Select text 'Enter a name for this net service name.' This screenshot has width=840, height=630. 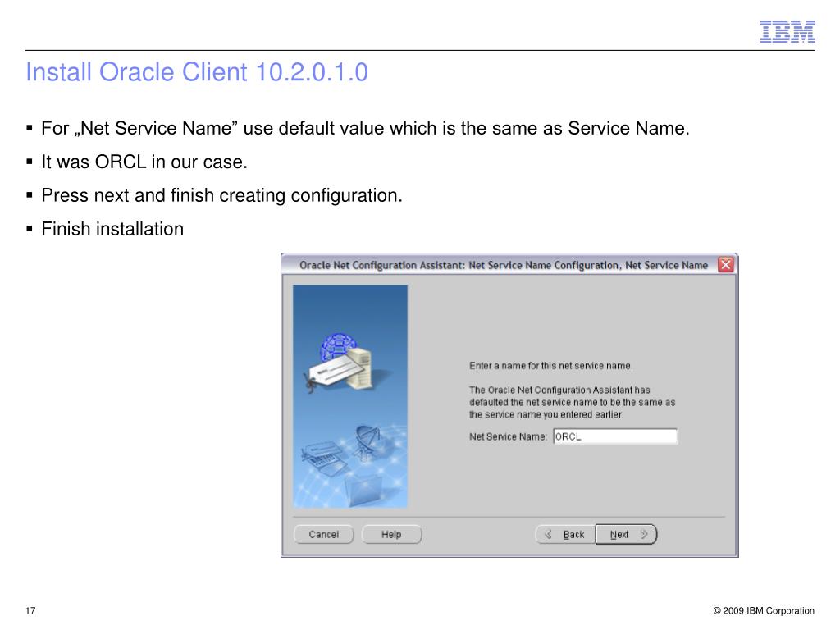pos(550,366)
